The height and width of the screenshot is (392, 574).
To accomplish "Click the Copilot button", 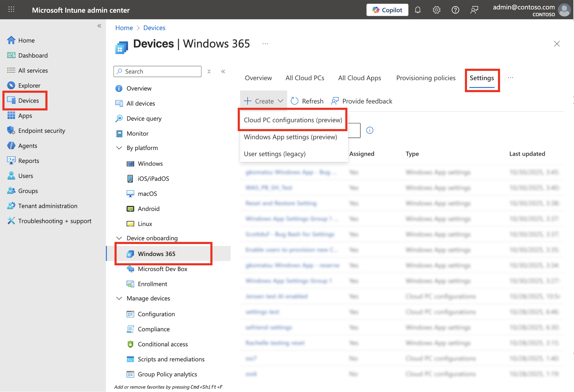I will pos(387,10).
